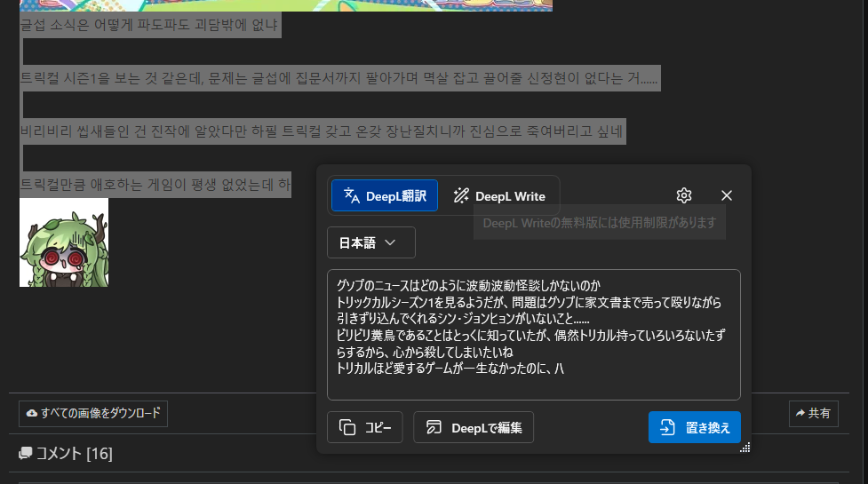Click the DeepL Write usage limit tooltip

(599, 223)
